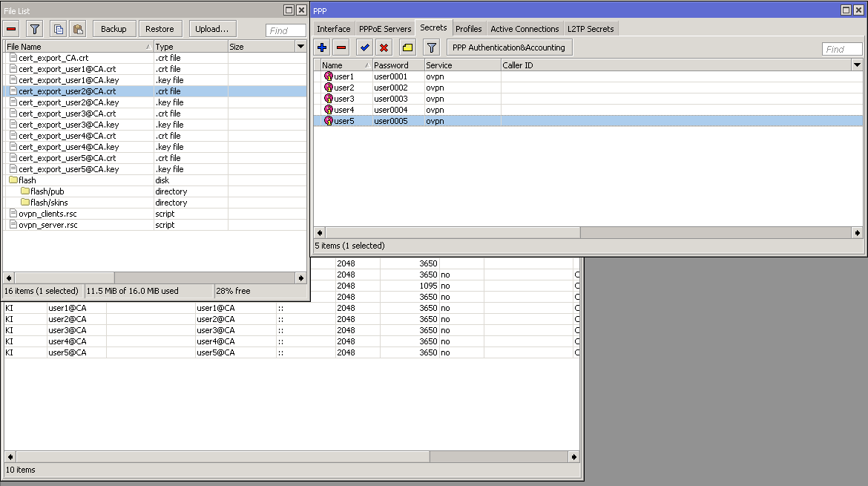This screenshot has width=868, height=486.
Task: Click the Find field in the PPP window
Action: [841, 48]
